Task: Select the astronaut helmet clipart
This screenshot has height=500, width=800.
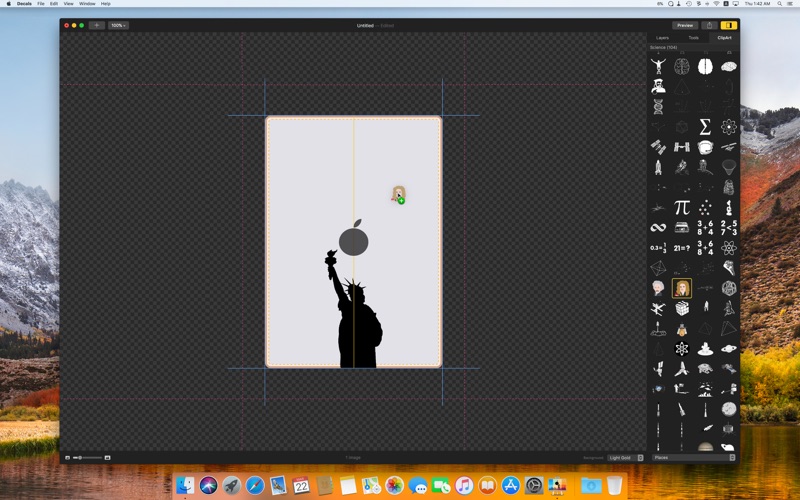Action: click(x=705, y=147)
